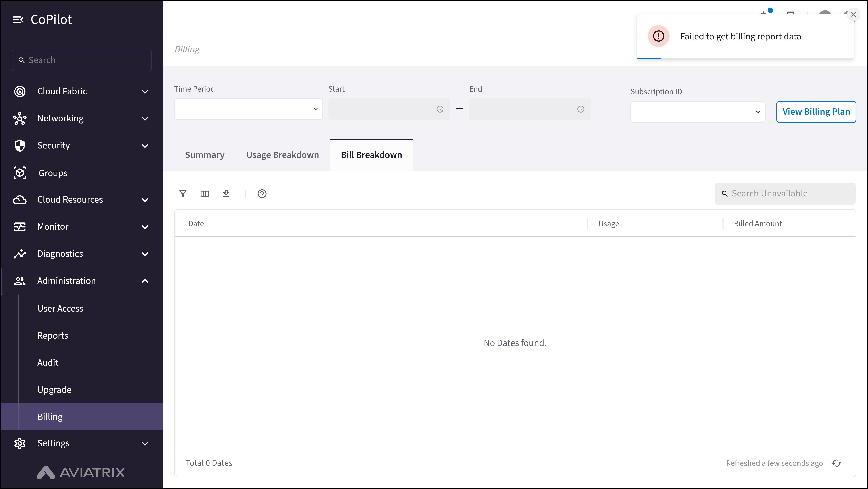
Task: Click the Groups cube icon
Action: click(20, 173)
